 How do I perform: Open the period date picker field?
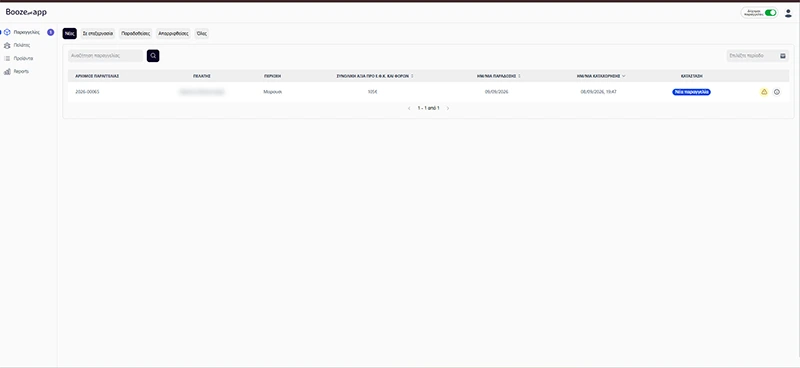coord(758,56)
